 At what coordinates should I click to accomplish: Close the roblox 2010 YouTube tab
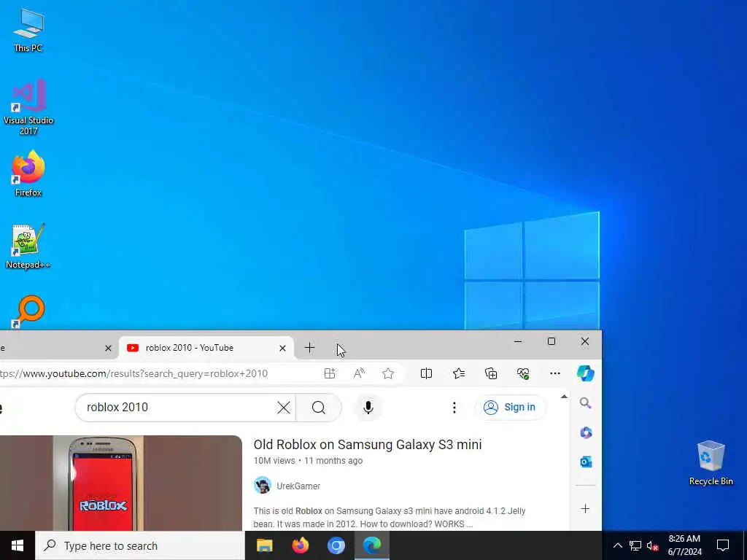pyautogui.click(x=282, y=349)
